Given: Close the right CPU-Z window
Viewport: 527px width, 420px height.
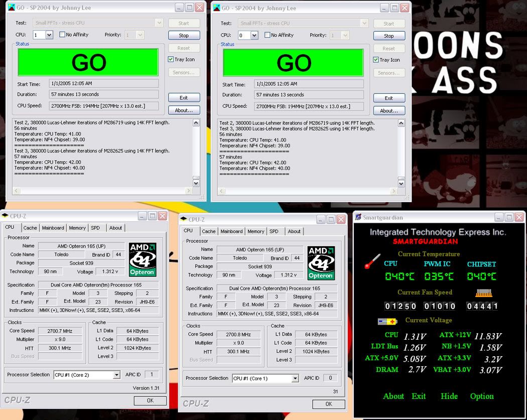Looking at the screenshot, I should pos(341,219).
